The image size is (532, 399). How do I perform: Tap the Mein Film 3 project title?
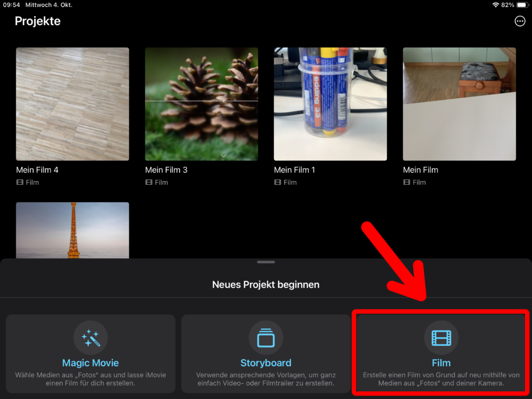coord(166,170)
